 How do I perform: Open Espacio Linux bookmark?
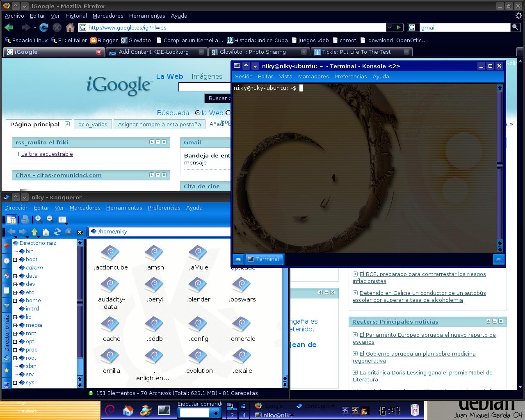click(x=26, y=40)
